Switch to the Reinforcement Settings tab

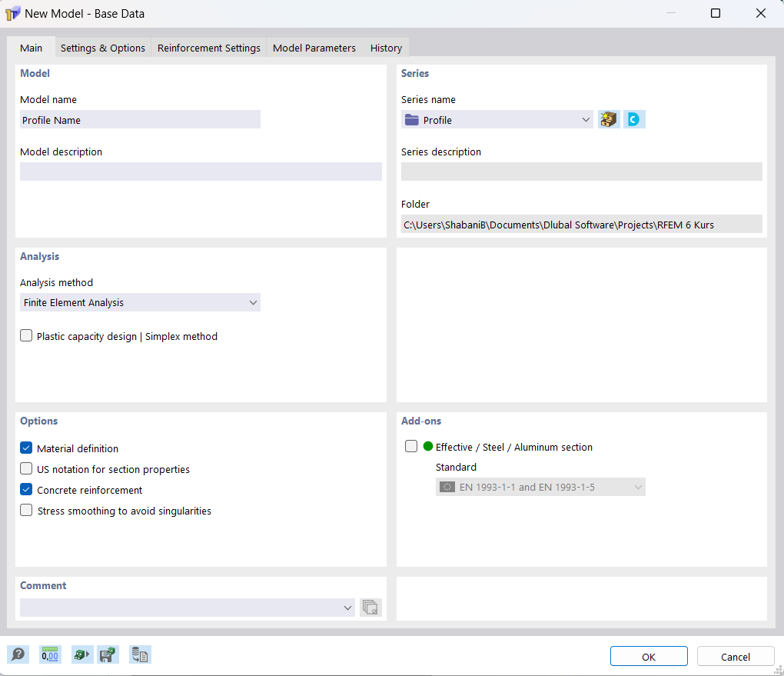click(x=208, y=48)
